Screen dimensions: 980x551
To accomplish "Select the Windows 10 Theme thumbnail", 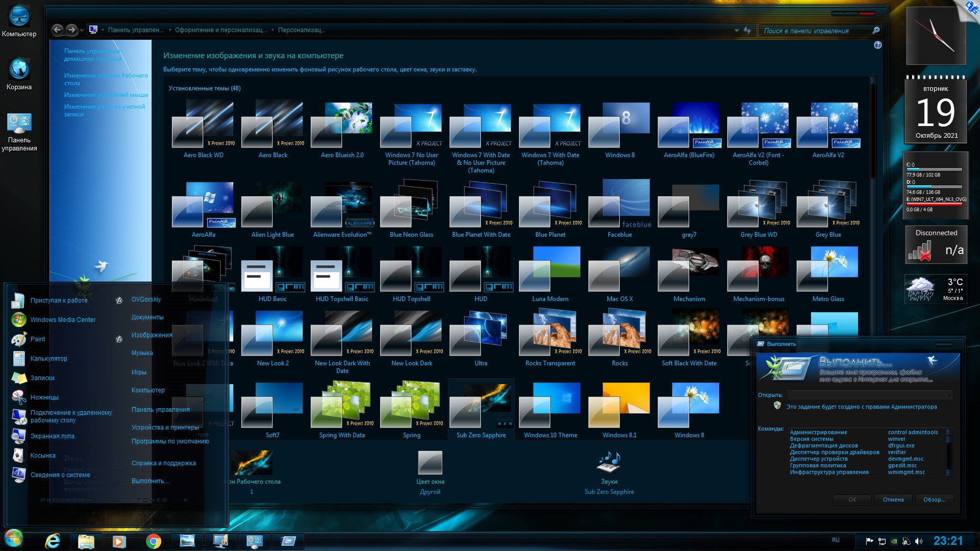I will [x=550, y=406].
